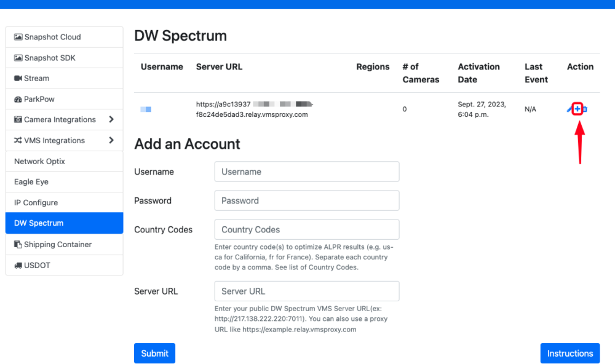Expand the VMS Integrations chevron
The image size is (615, 364).
[x=111, y=140]
